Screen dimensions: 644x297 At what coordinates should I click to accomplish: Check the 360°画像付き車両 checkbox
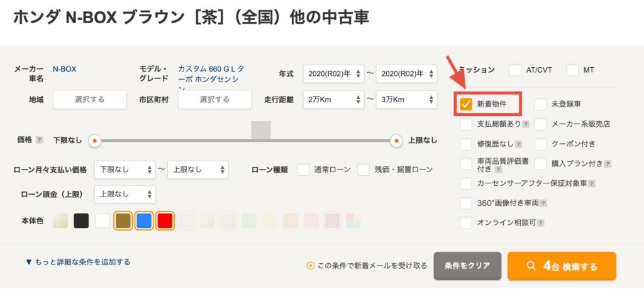coord(466,203)
